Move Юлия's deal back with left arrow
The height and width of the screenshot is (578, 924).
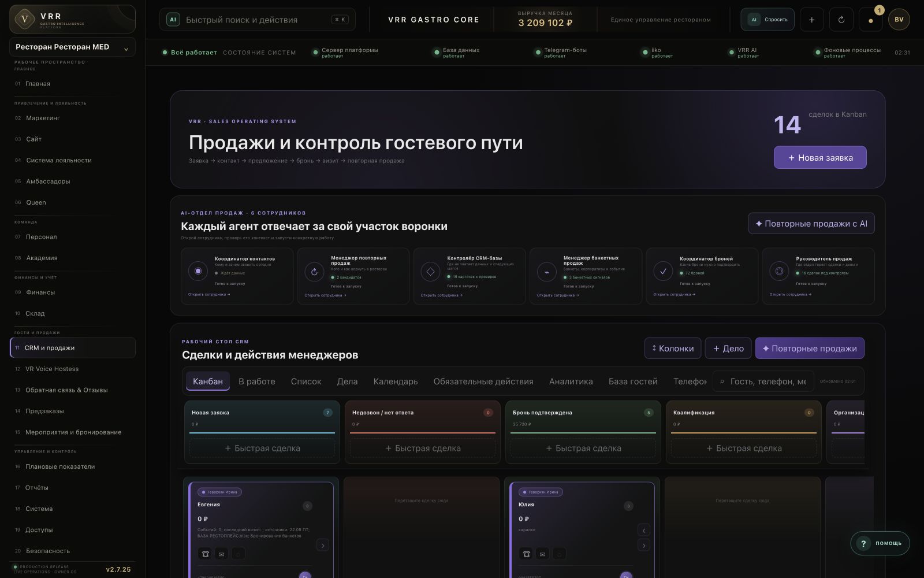point(644,530)
